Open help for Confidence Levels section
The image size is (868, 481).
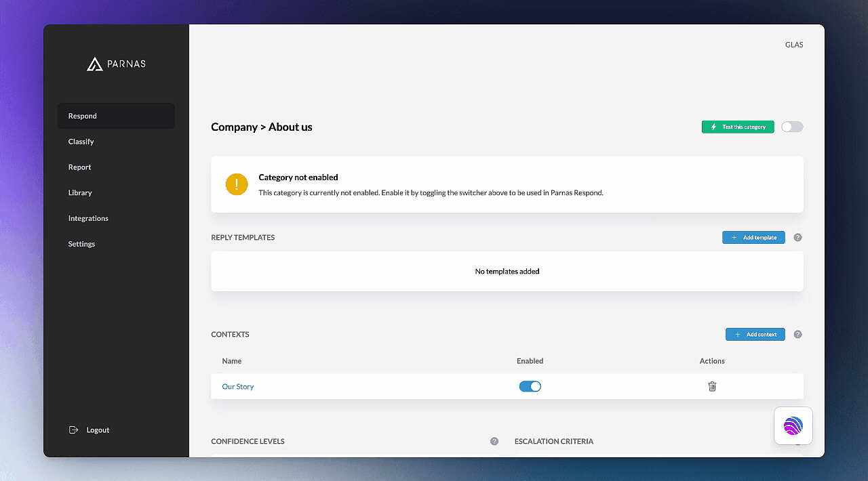(494, 442)
